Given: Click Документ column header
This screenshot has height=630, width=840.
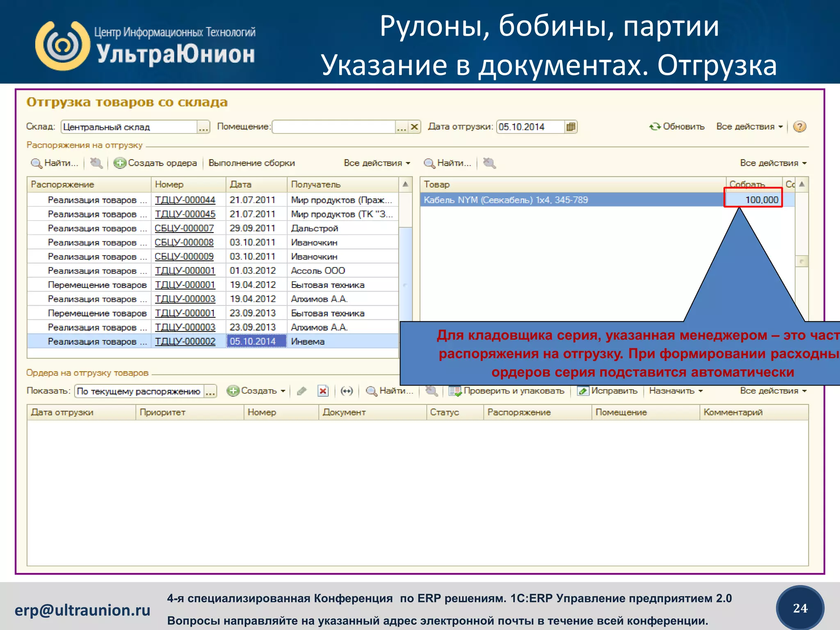Looking at the screenshot, I should [372, 413].
